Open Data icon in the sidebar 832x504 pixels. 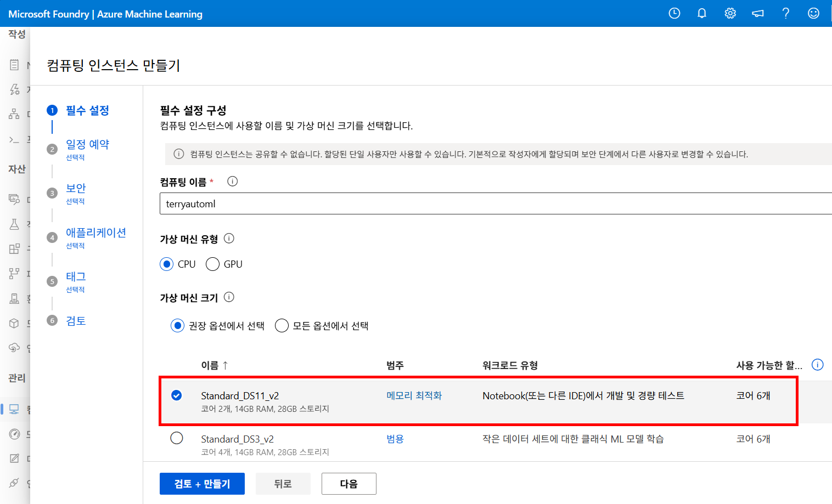(x=14, y=199)
